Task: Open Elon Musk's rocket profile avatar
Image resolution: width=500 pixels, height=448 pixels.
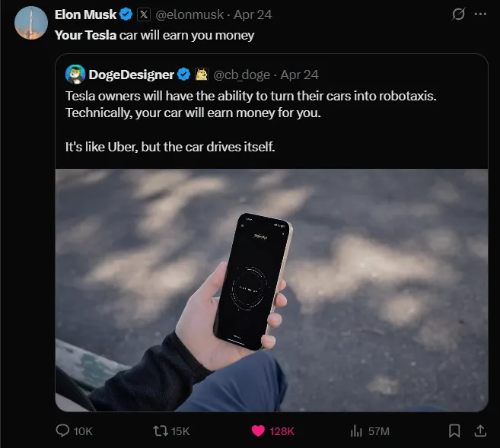Action: pyautogui.click(x=31, y=22)
